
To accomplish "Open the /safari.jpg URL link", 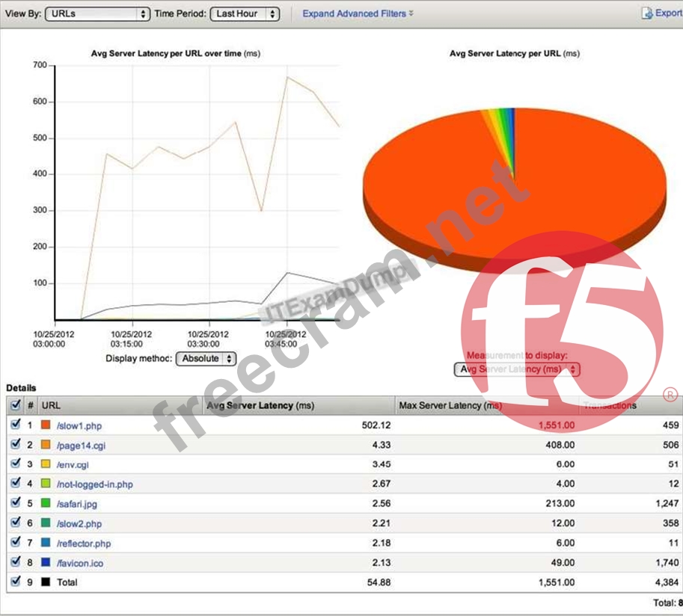I will [77, 504].
